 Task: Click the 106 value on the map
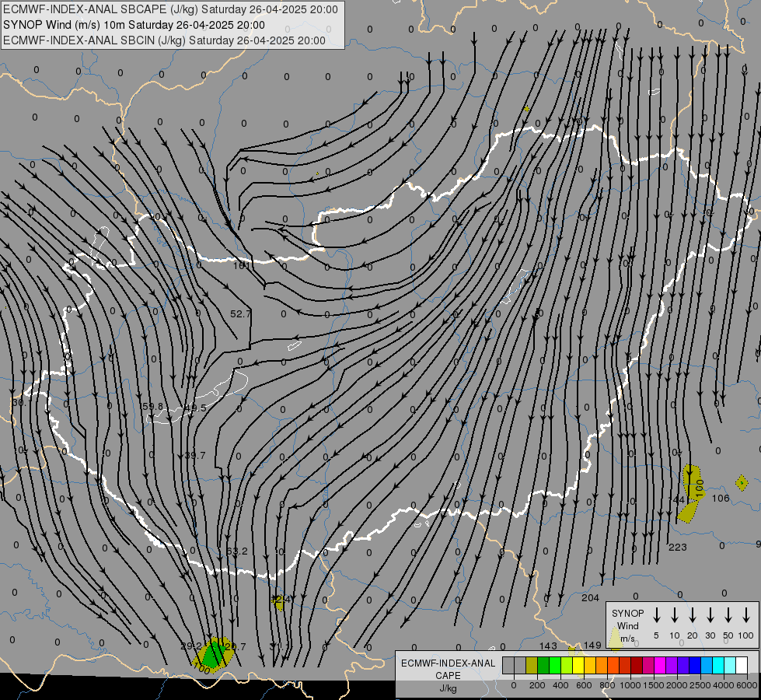[721, 498]
